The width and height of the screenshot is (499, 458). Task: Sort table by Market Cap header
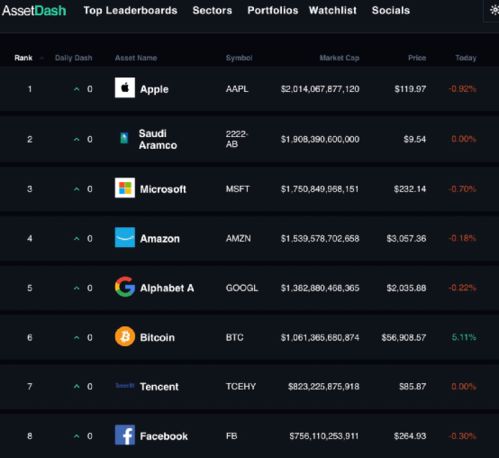pos(339,58)
